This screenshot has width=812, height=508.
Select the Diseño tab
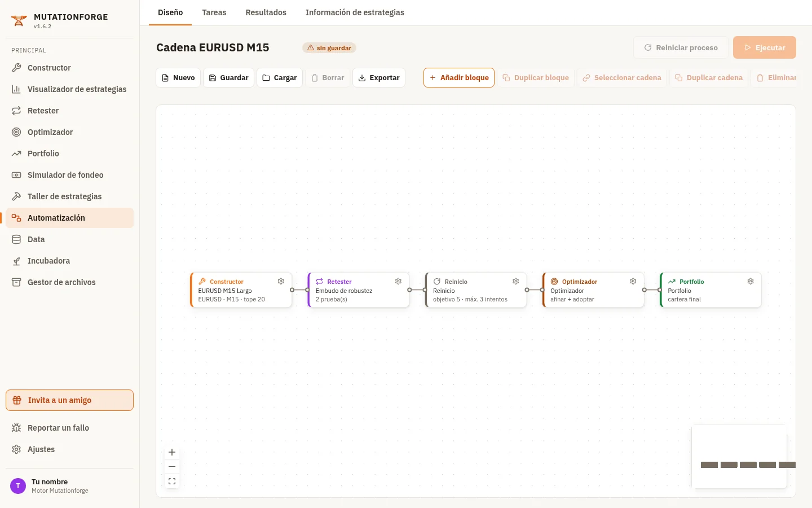pyautogui.click(x=170, y=12)
